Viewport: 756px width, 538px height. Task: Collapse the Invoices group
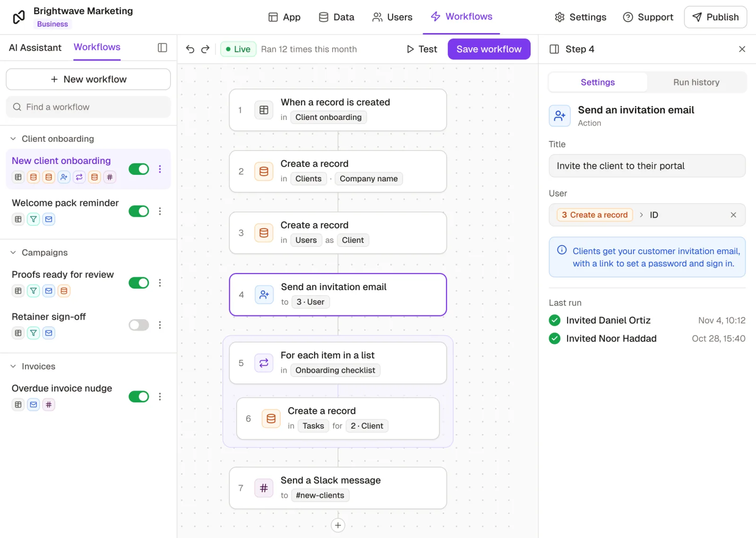click(x=13, y=367)
